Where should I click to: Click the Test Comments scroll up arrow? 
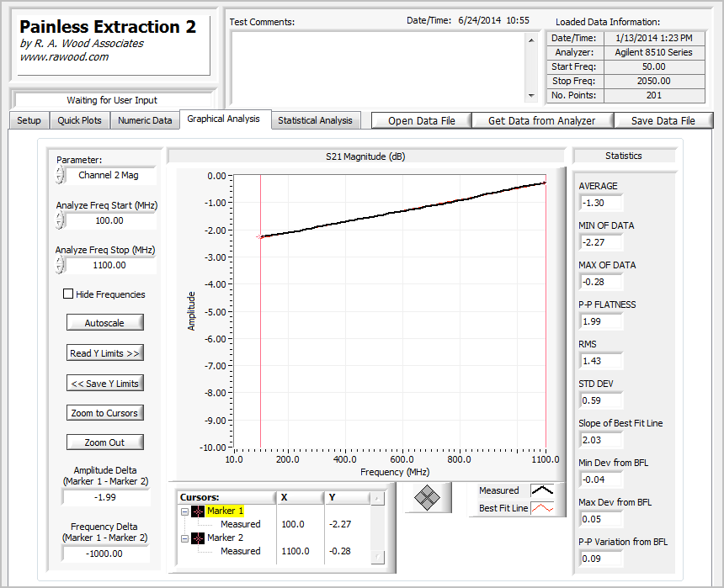click(531, 40)
